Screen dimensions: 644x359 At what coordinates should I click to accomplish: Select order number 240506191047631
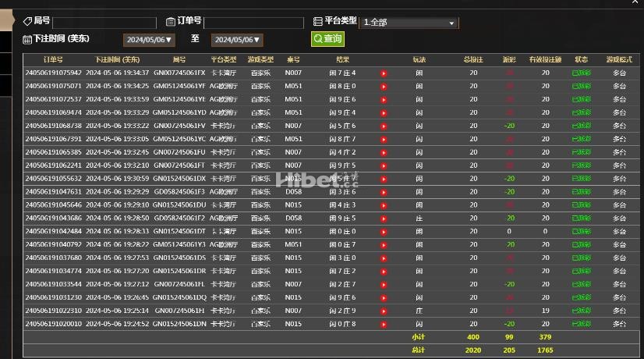(53, 192)
